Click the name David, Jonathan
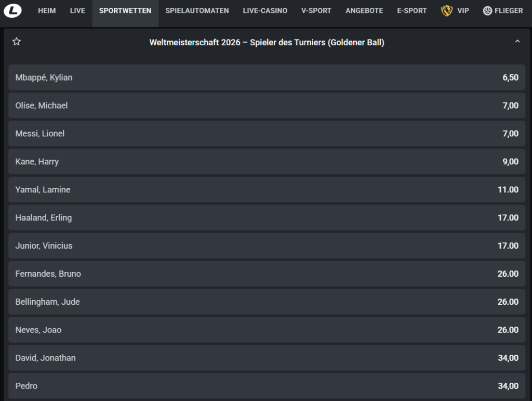 46,358
